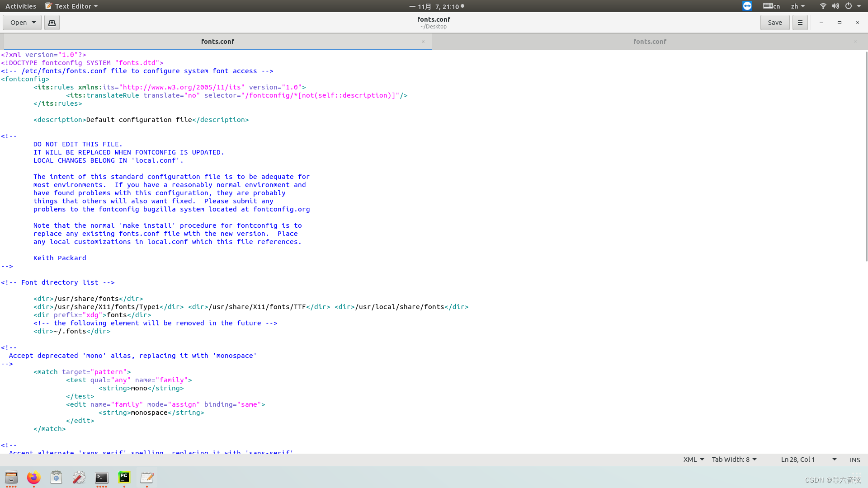Open the new document icon button
The height and width of the screenshot is (488, 868).
(x=52, y=23)
